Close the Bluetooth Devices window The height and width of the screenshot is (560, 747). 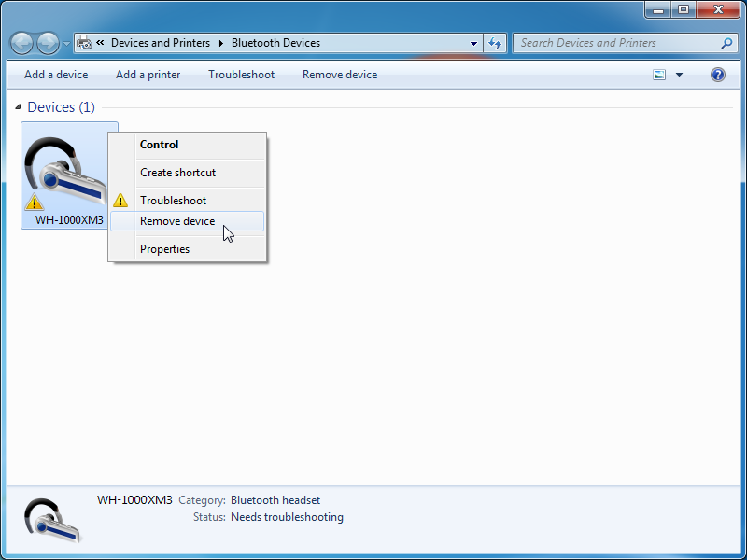tap(718, 9)
